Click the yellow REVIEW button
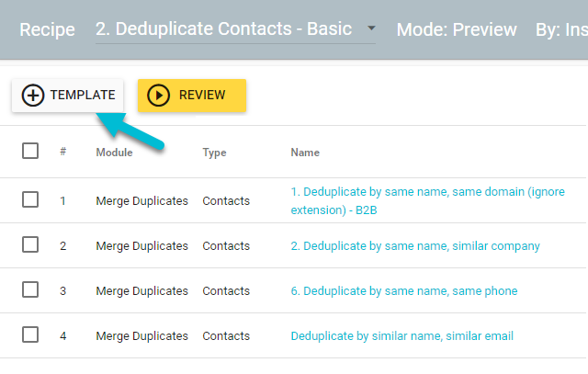The image size is (588, 374). pos(192,96)
